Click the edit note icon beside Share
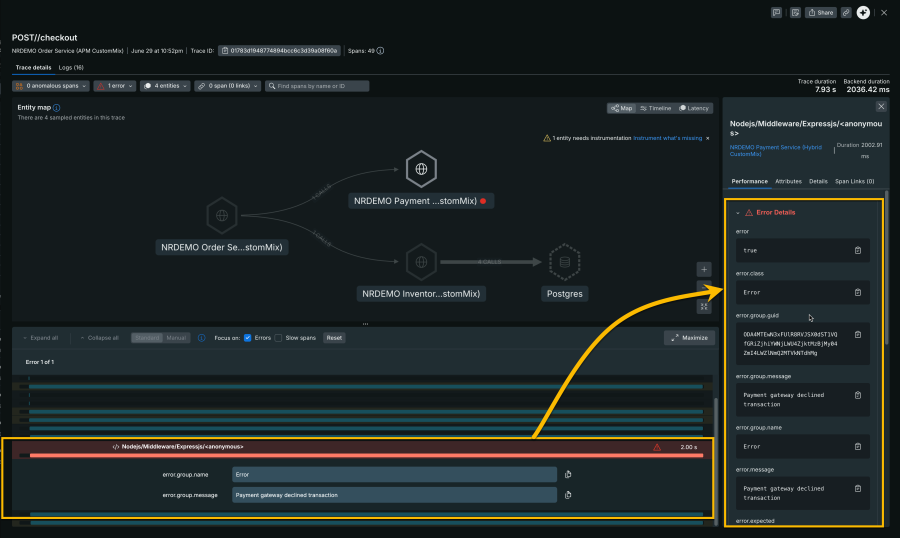This screenshot has height=538, width=900. click(x=795, y=13)
